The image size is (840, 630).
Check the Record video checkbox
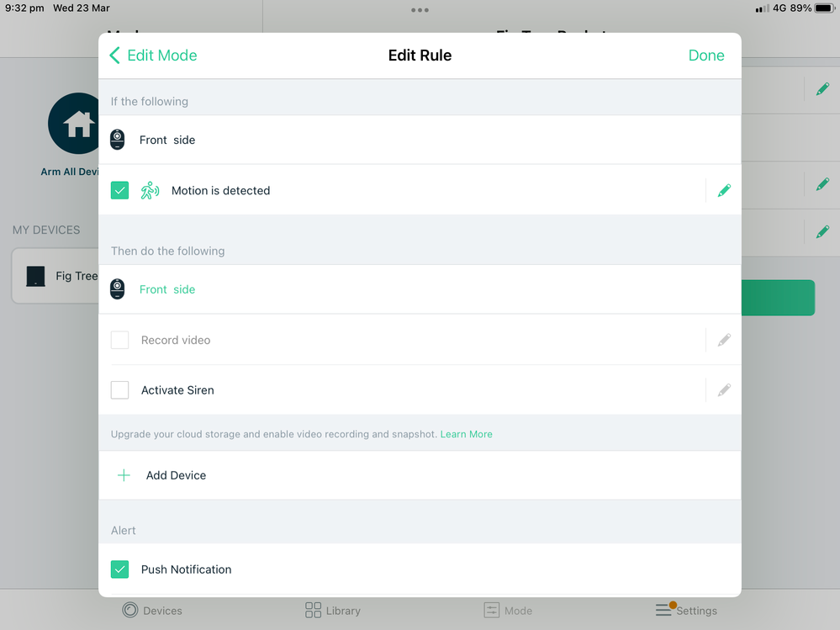click(x=119, y=340)
